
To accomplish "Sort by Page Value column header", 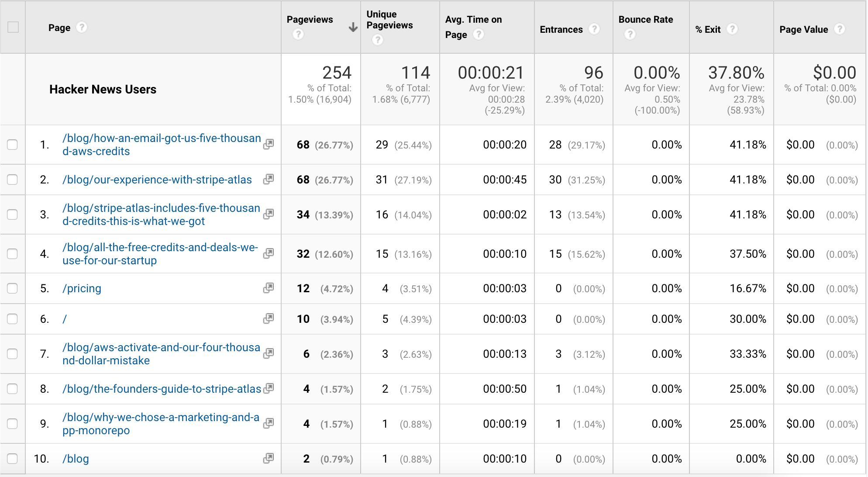I will coord(803,29).
